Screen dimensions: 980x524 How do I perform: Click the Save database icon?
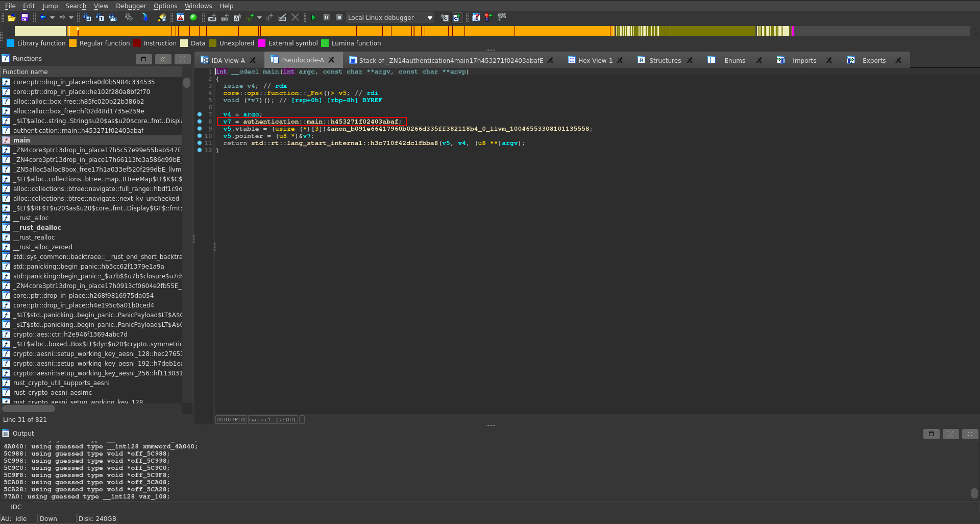pyautogui.click(x=24, y=18)
